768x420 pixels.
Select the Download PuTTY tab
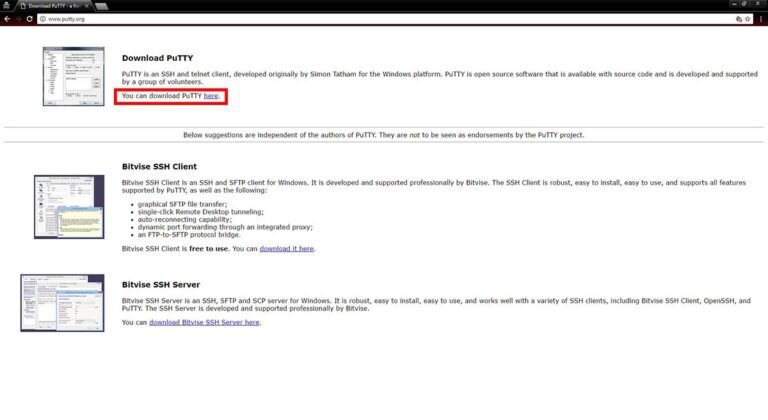52,6
